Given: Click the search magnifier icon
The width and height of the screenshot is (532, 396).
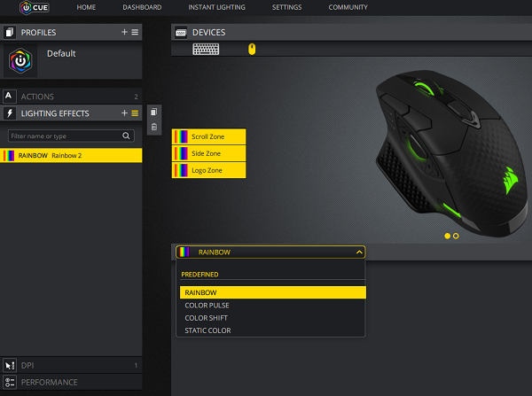Looking at the screenshot, I should 126,136.
